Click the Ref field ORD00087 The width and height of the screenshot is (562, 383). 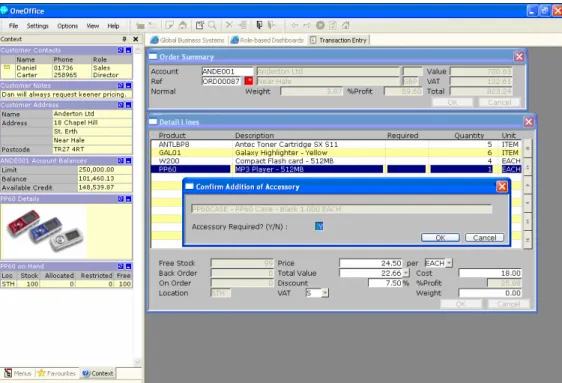(222, 81)
